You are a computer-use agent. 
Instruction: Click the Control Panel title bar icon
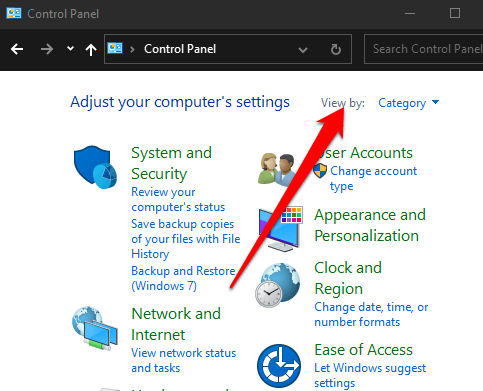pyautogui.click(x=14, y=13)
